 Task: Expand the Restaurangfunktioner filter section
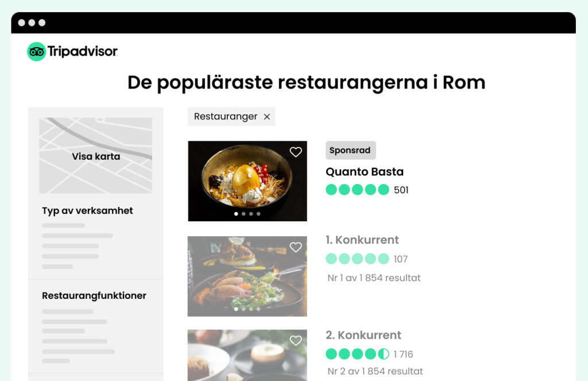tap(94, 295)
